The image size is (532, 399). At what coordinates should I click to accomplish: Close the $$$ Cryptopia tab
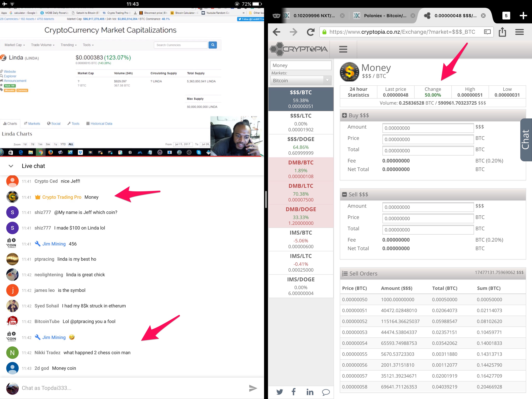[x=483, y=16]
